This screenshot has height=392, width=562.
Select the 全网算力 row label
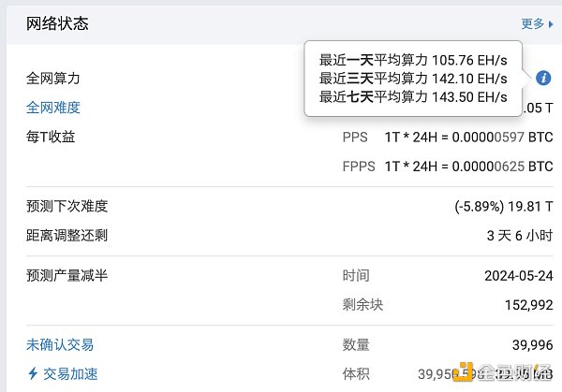point(53,79)
